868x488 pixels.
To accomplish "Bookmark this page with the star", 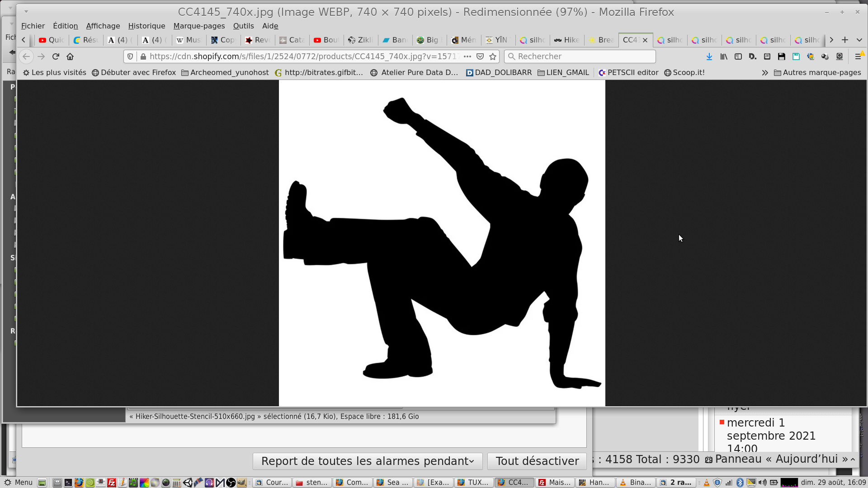I will 493,56.
